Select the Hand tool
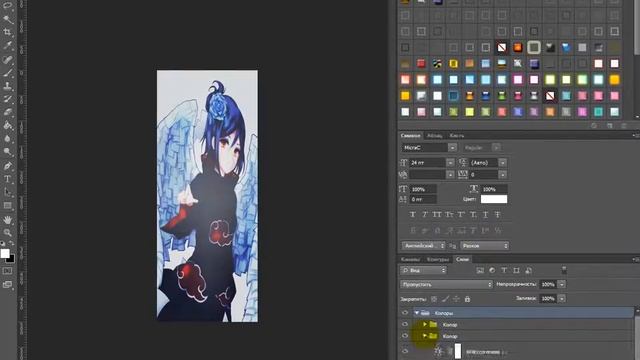Image resolution: width=640 pixels, height=360 pixels. pyautogui.click(x=7, y=220)
